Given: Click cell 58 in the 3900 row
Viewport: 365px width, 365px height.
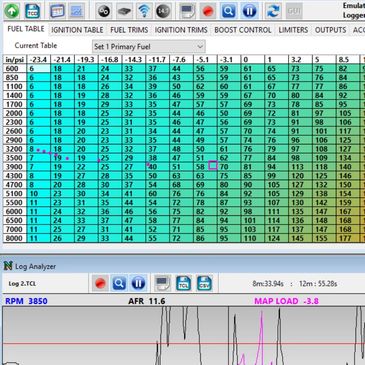Looking at the screenshot, I should click(205, 167).
